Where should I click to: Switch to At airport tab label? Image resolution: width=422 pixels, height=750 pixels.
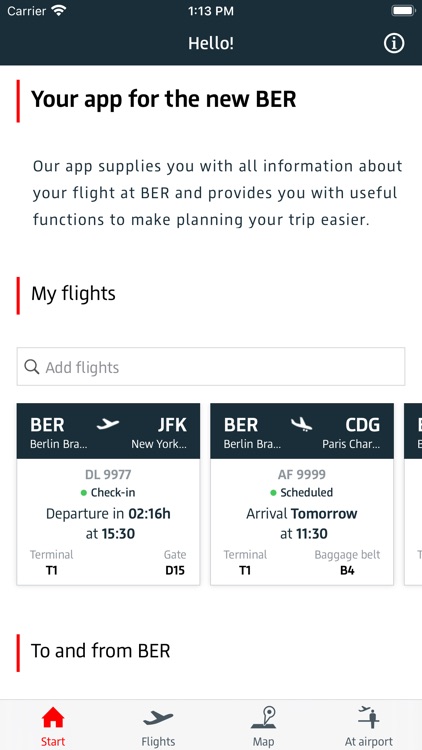pos(369,741)
